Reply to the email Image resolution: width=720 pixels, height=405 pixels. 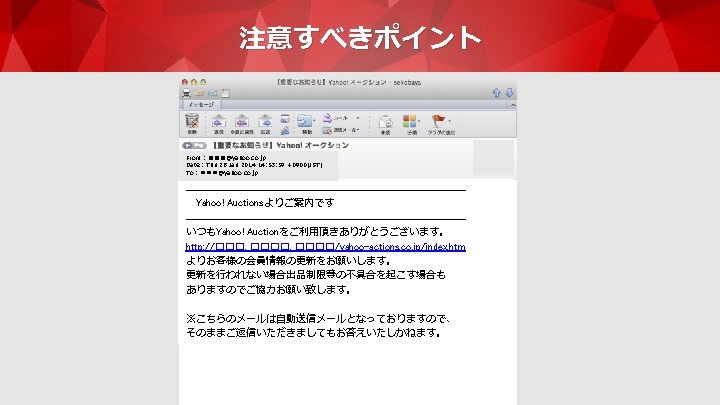pyautogui.click(x=219, y=124)
